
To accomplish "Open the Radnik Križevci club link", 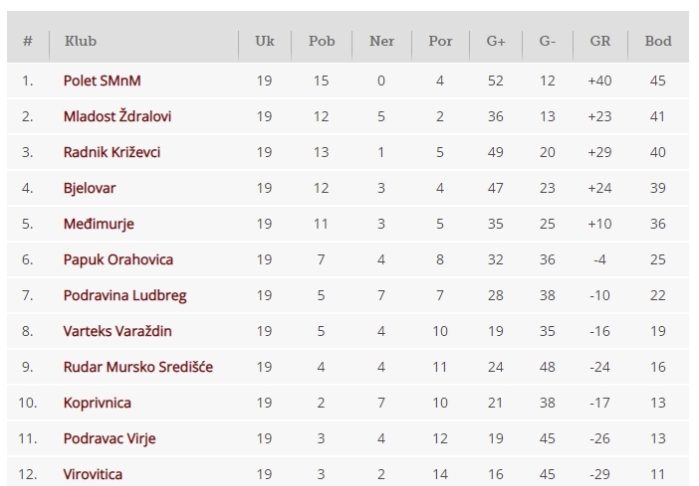I will coord(112,152).
